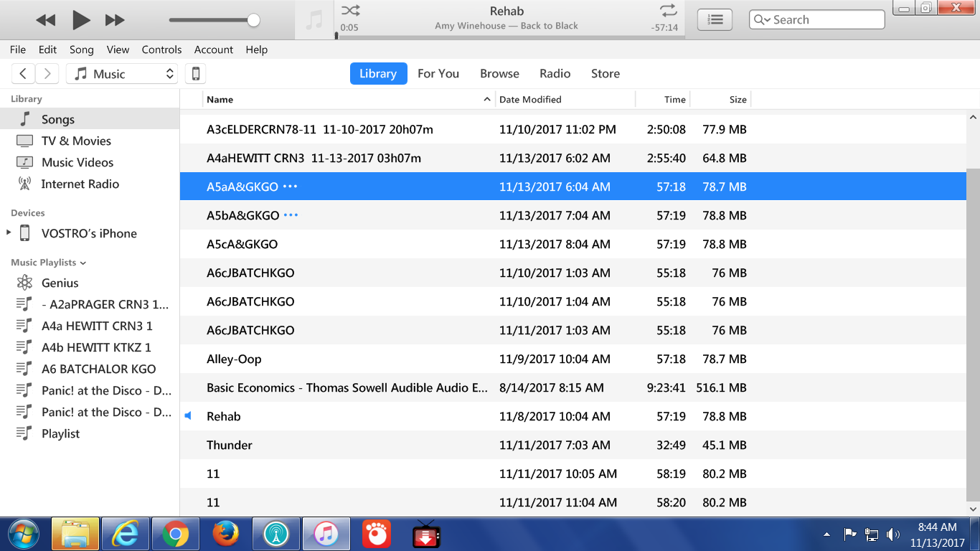Select Internet Radio in the sidebar
This screenshot has height=551, width=980.
(x=90, y=184)
